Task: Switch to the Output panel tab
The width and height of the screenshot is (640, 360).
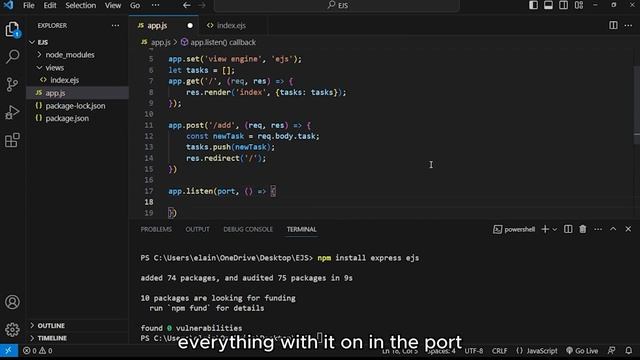Action: point(198,229)
